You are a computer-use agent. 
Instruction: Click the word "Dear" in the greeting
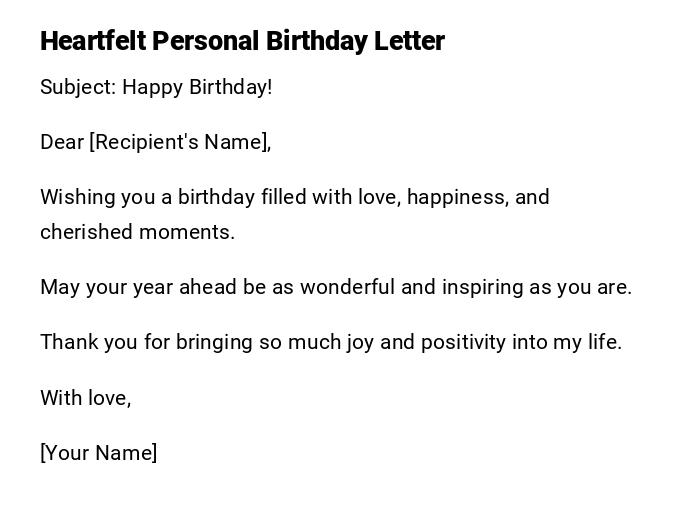(62, 142)
